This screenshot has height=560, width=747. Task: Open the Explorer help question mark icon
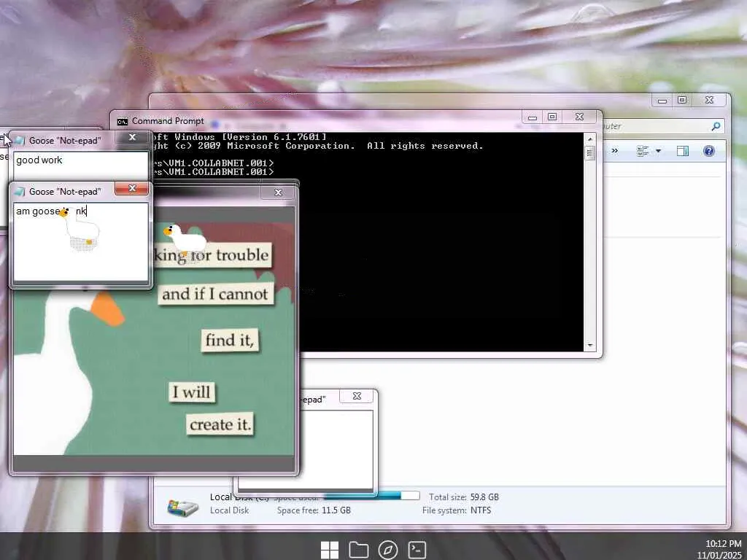click(709, 151)
